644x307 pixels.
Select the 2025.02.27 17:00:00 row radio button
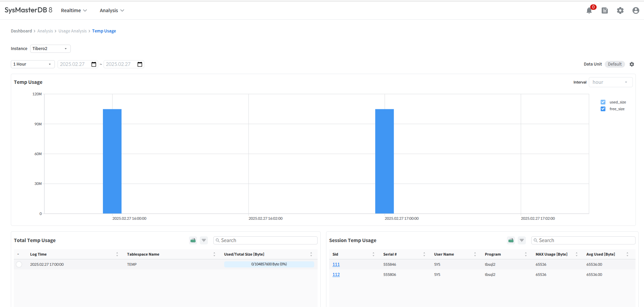click(19, 264)
